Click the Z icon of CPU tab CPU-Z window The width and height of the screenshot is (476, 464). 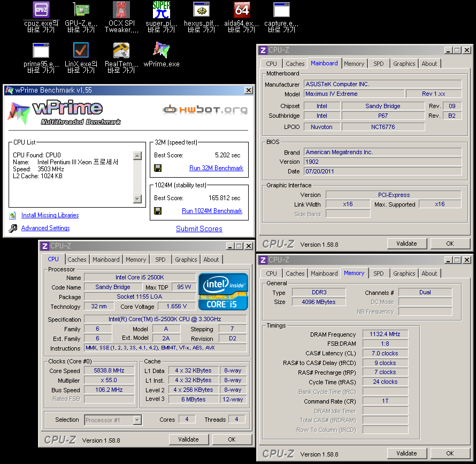(x=45, y=246)
